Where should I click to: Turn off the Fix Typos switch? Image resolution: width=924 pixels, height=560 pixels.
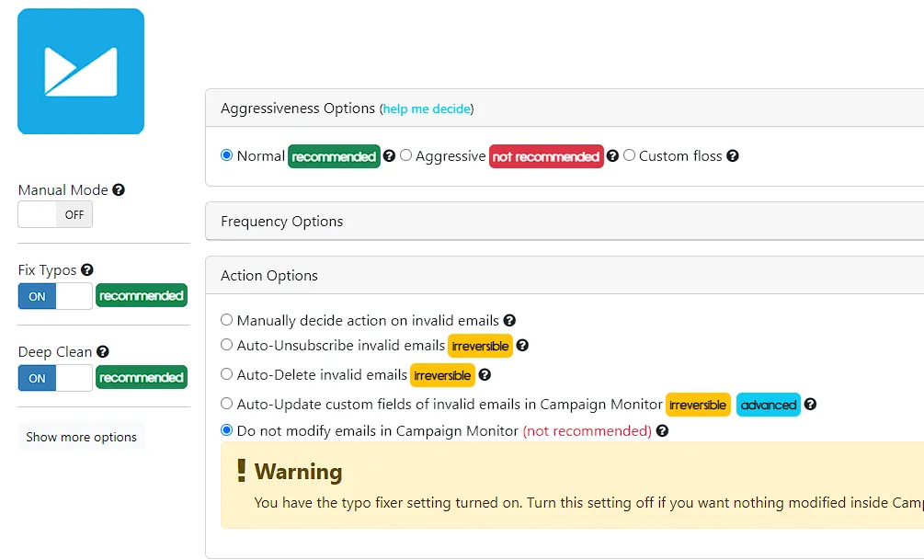tap(55, 296)
